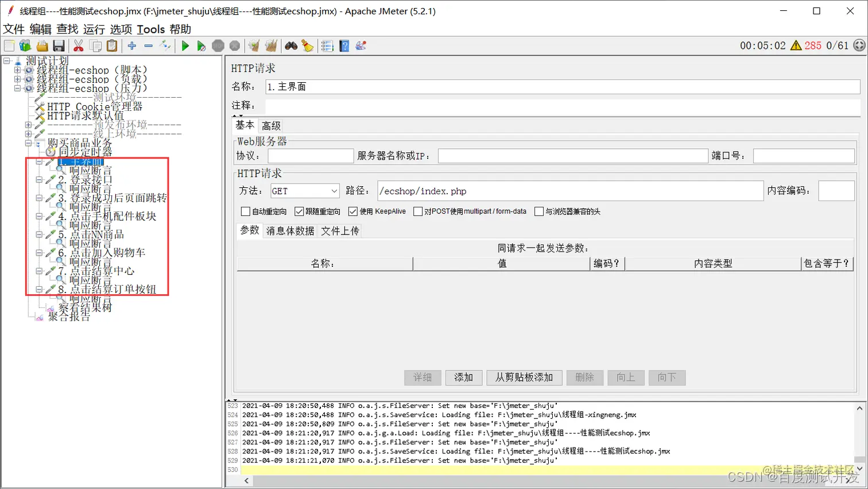Click Start no pauses icon
Image resolution: width=868 pixels, height=489 pixels.
pos(201,46)
